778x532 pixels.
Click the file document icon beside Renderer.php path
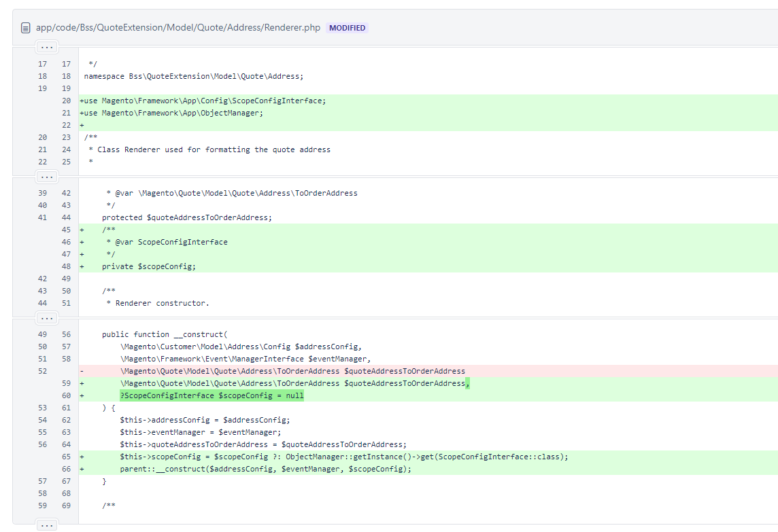coord(26,29)
